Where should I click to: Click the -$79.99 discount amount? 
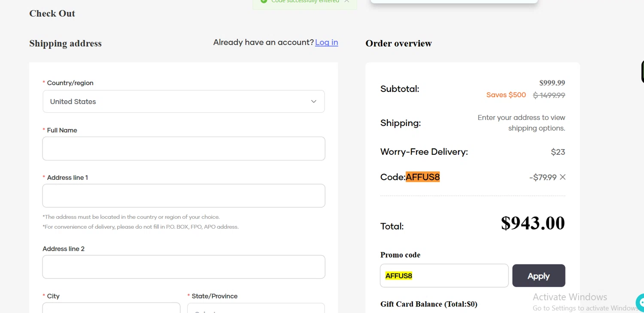pyautogui.click(x=543, y=177)
